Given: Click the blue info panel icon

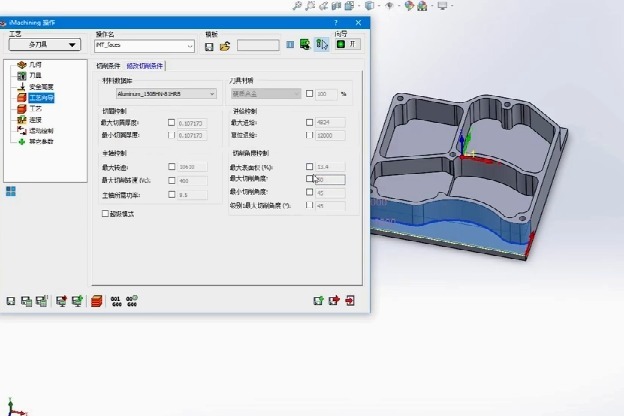Looking at the screenshot, I should coord(290,45).
